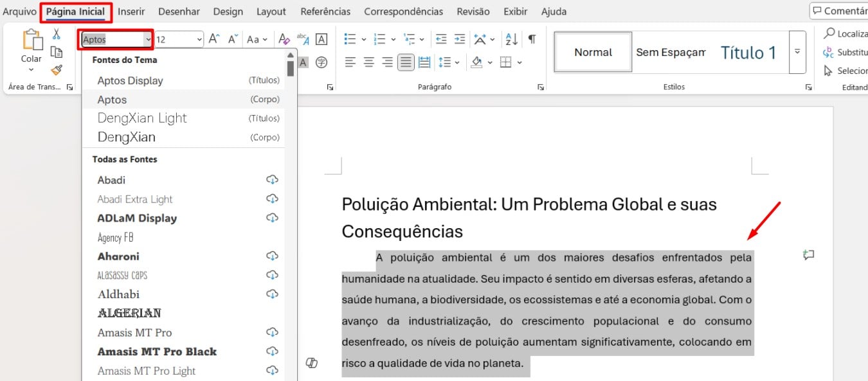Viewport: 868px width, 381px height.
Task: Choose Aptos Display theme font
Action: click(x=183, y=80)
